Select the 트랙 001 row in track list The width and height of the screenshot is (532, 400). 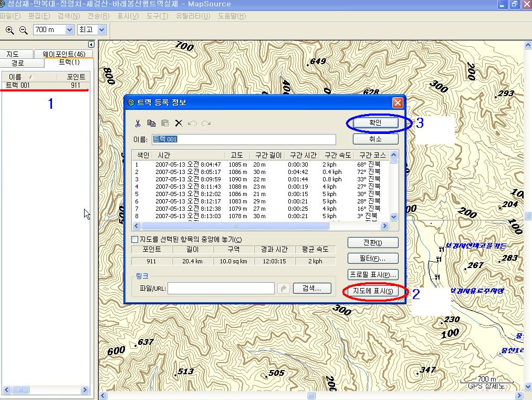(46, 85)
